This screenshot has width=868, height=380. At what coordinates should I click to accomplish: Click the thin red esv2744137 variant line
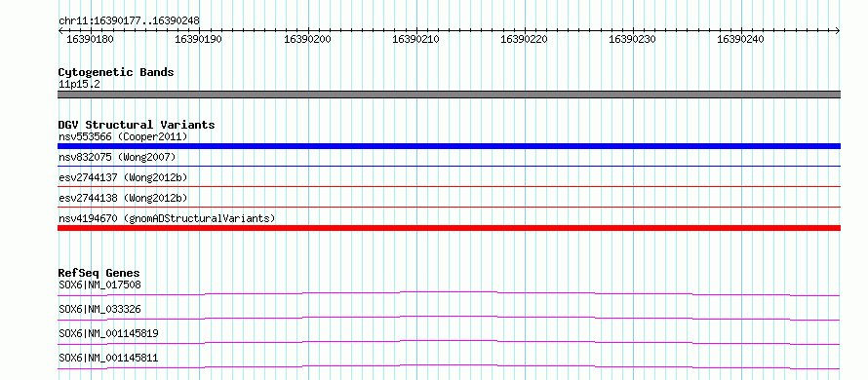point(449,187)
